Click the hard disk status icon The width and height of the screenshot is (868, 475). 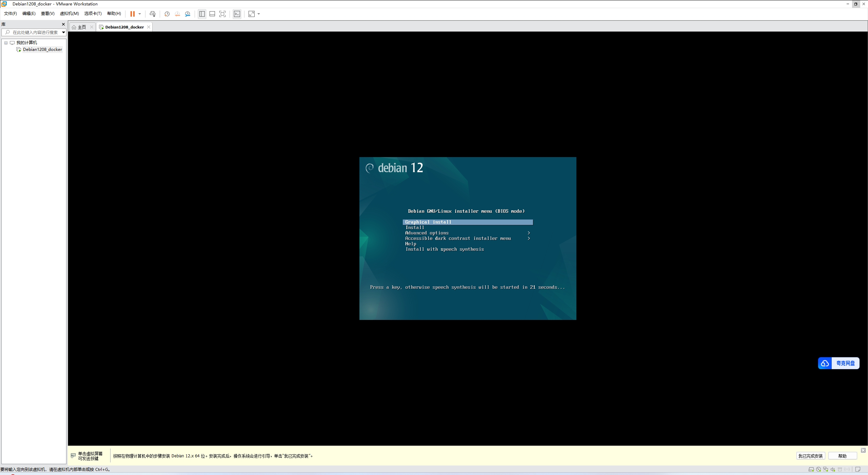tap(811, 470)
